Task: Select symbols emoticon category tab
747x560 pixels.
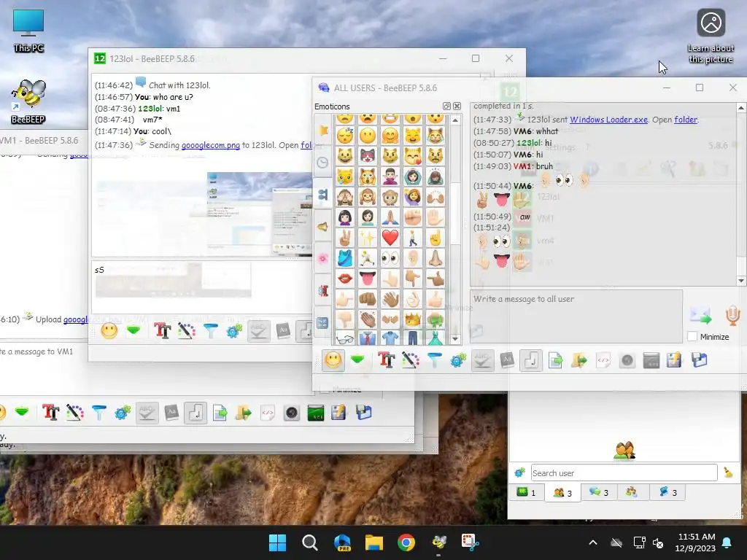Action: click(x=323, y=323)
